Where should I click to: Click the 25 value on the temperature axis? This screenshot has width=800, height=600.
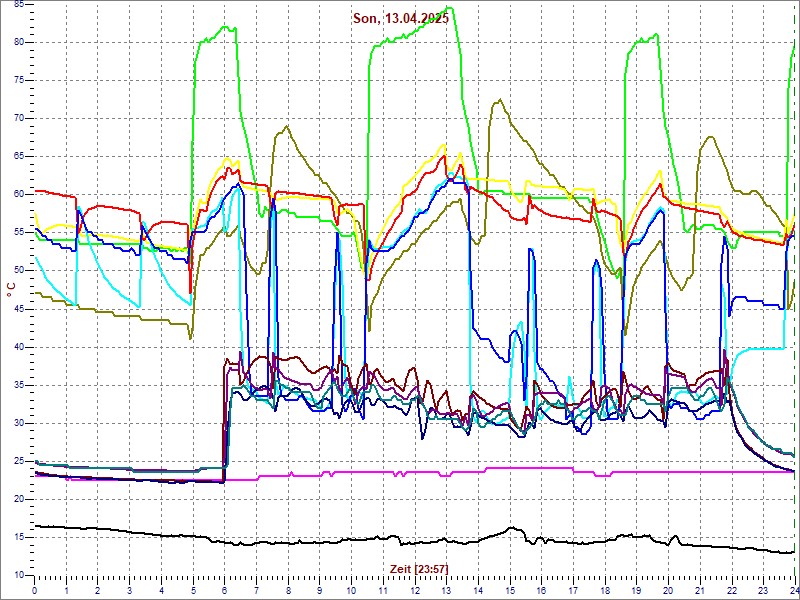click(x=19, y=461)
